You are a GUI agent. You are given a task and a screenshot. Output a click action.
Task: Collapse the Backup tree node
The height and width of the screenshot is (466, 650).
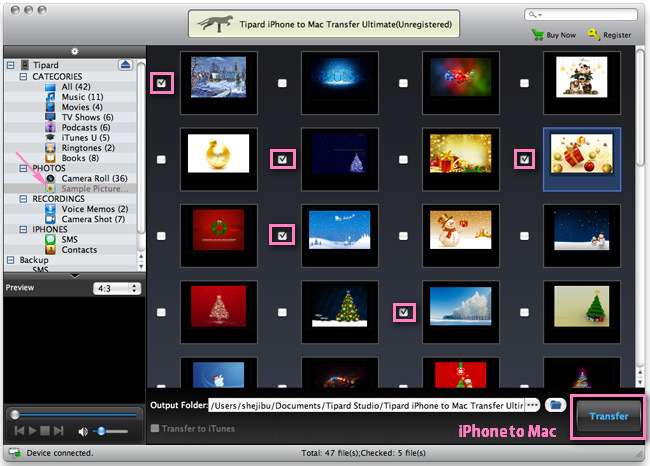(x=11, y=260)
